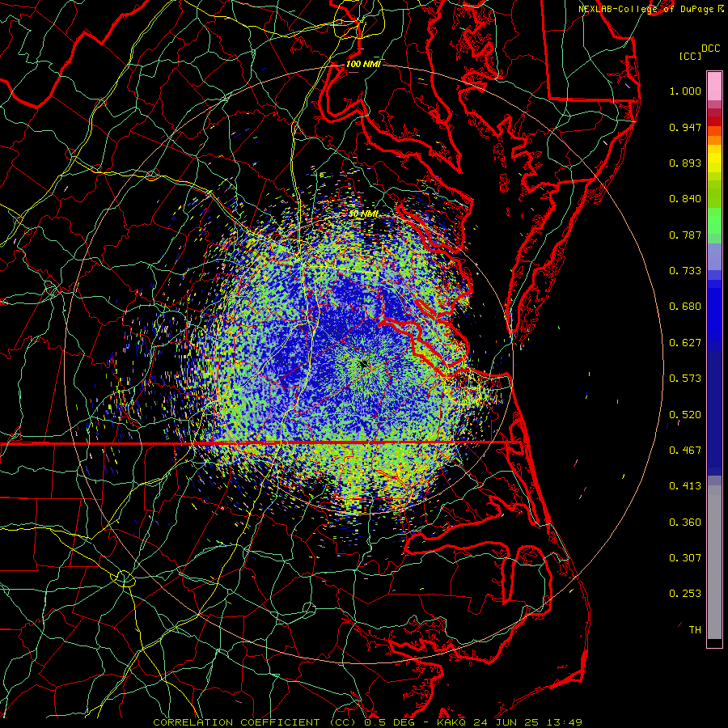Image resolution: width=728 pixels, height=728 pixels.
Task: Click the DCC product label
Action: click(710, 49)
